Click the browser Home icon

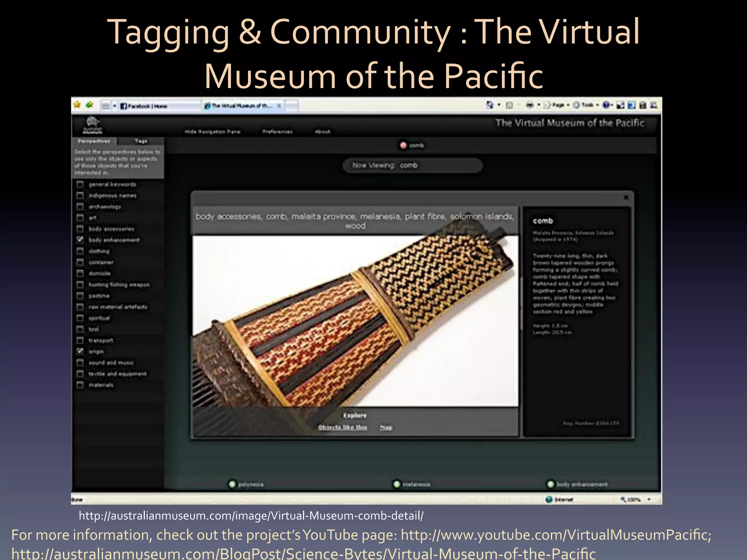[x=490, y=105]
